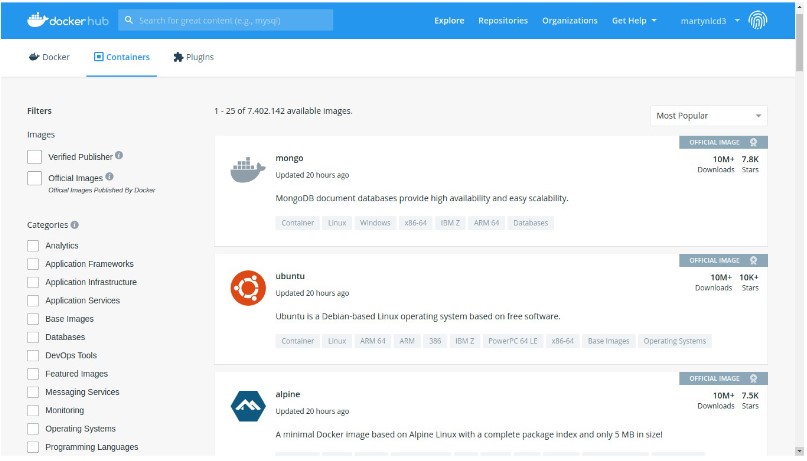Screen dimensions: 807x461
Task: Open the alpine image title link
Action: (x=288, y=394)
